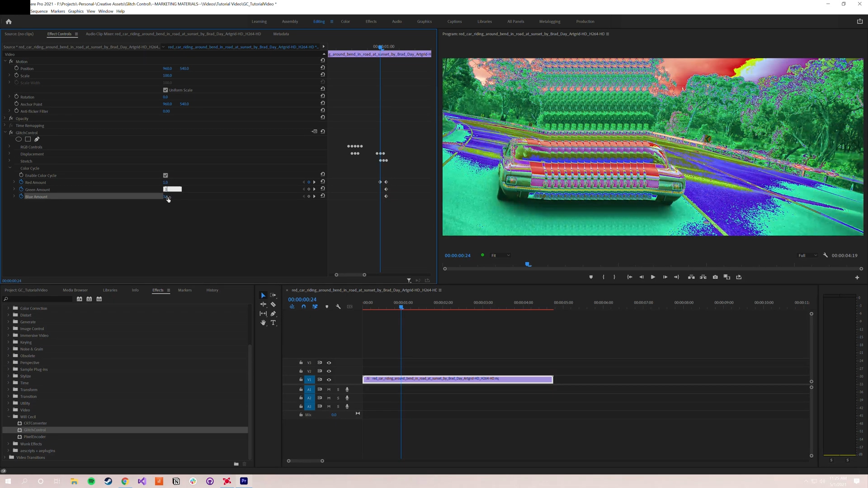The width and height of the screenshot is (868, 488).
Task: Open the Metadata panel tab
Action: [x=281, y=34]
